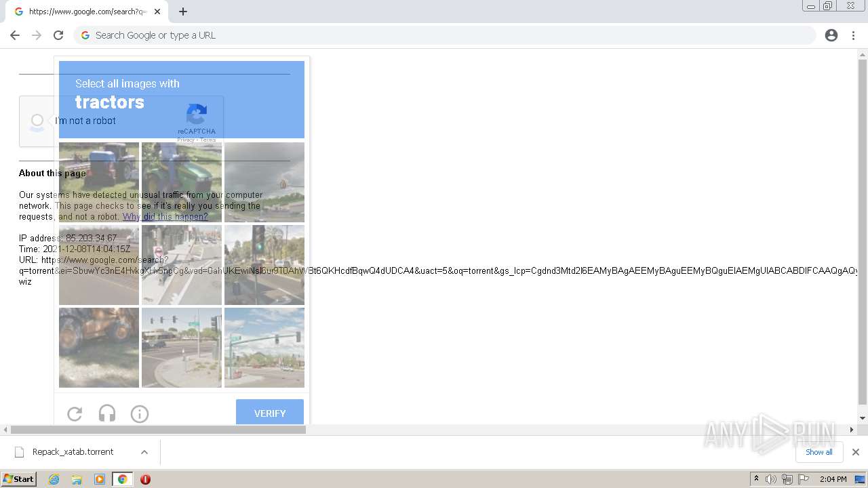This screenshot has height=488, width=868.
Task: Click the 'About this page' heading
Action: (x=52, y=174)
